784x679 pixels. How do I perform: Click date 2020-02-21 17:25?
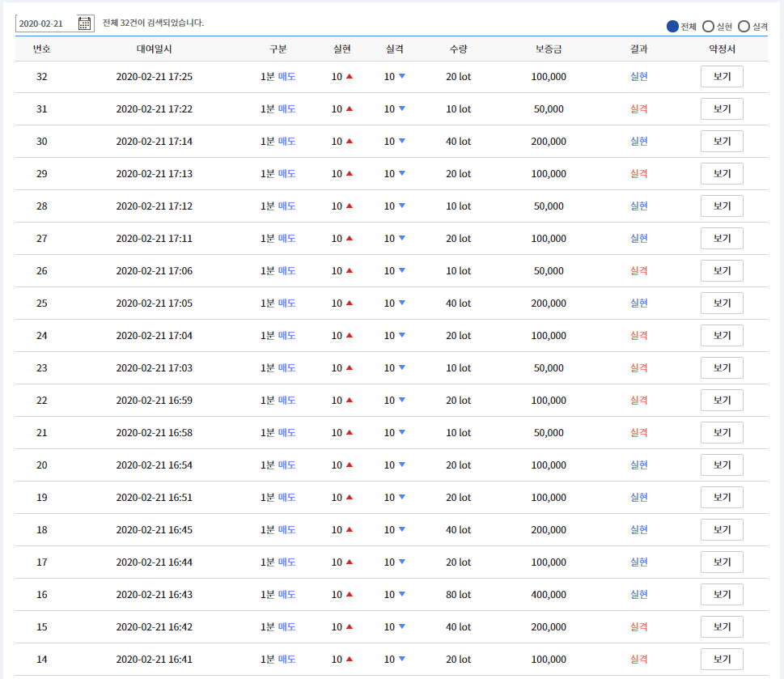coord(154,77)
